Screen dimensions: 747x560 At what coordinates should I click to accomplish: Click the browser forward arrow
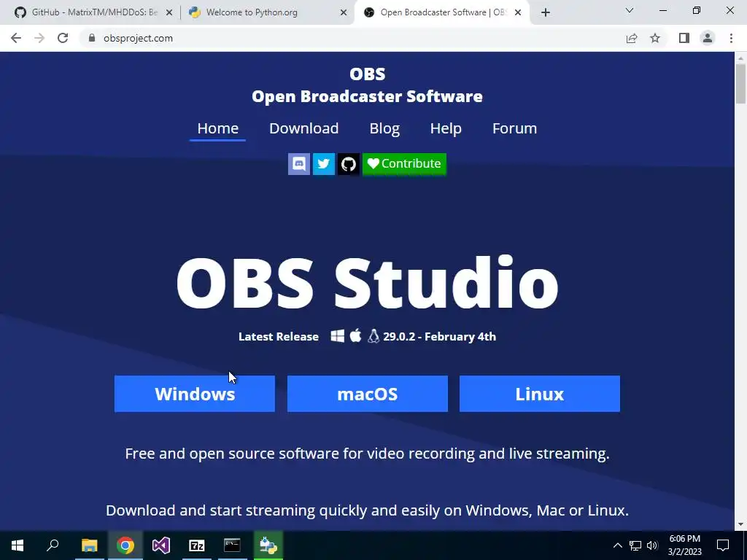(39, 38)
